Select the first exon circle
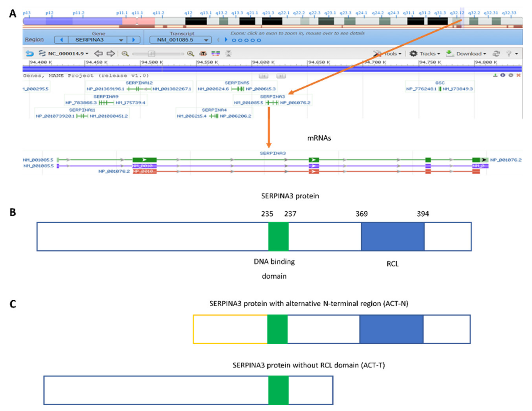532x411 pixels. (x=234, y=40)
